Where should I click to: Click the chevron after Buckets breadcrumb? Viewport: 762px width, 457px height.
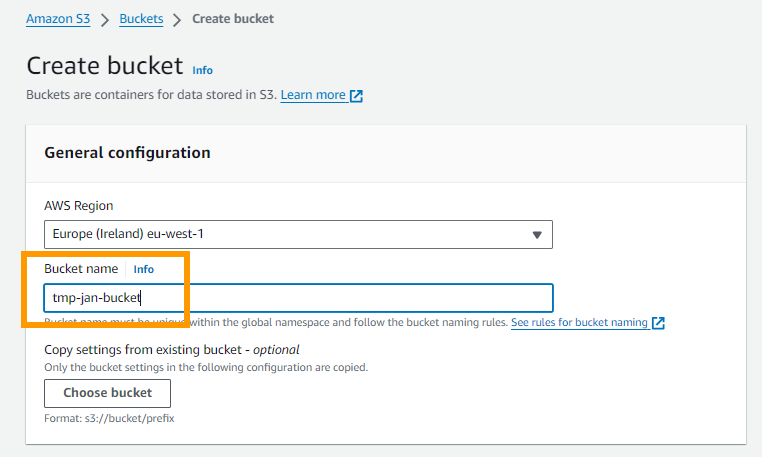click(177, 19)
